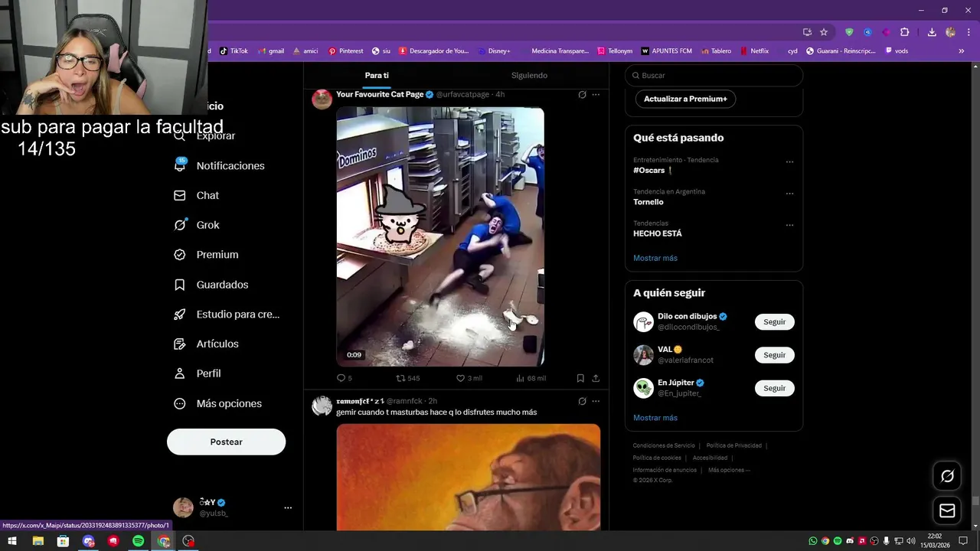Image resolution: width=980 pixels, height=551 pixels.
Task: Click Grok icon on Cat Page post
Action: pyautogui.click(x=582, y=95)
